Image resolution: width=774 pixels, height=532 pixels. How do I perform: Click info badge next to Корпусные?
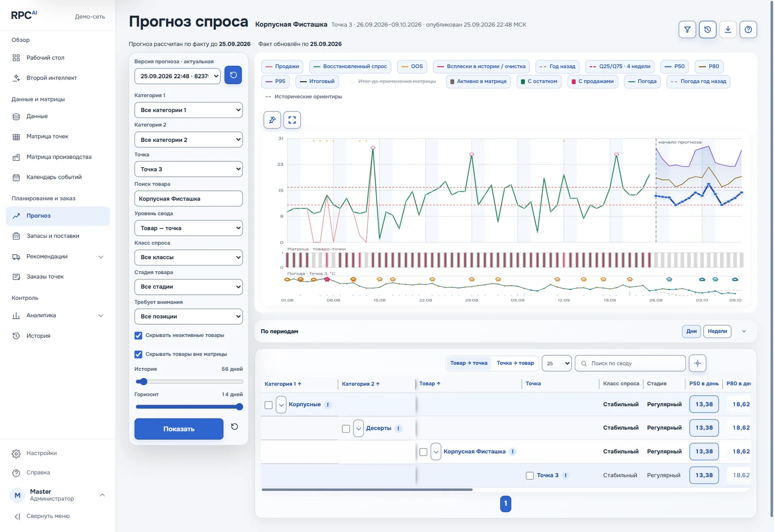[x=328, y=405]
